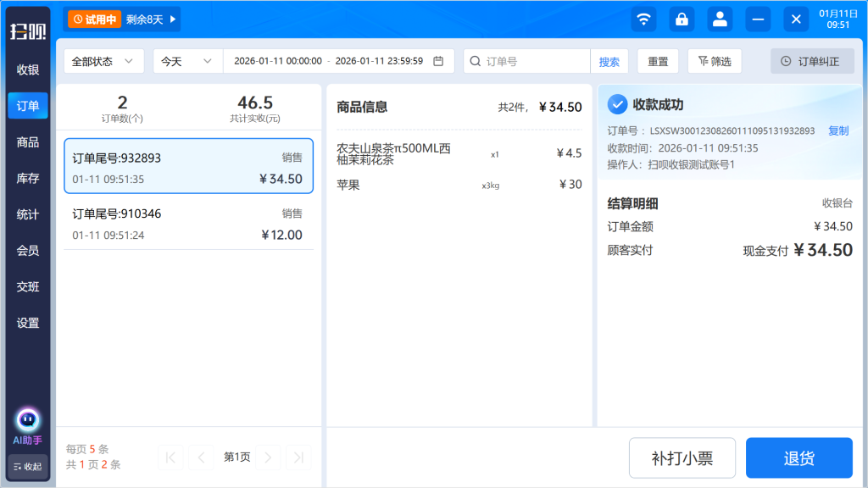Image resolution: width=868 pixels, height=488 pixels.
Task: Open the AI助手 robot assistant
Action: point(28,420)
